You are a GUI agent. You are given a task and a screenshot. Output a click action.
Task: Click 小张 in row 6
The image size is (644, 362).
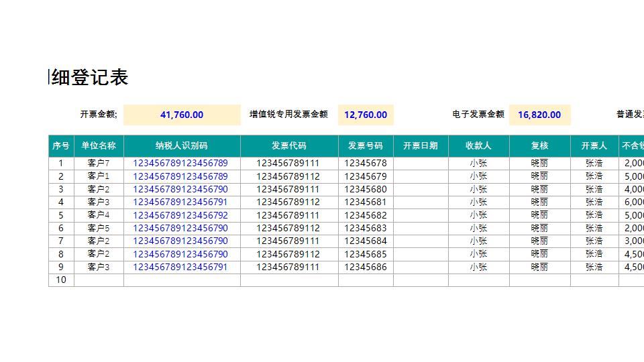click(478, 228)
